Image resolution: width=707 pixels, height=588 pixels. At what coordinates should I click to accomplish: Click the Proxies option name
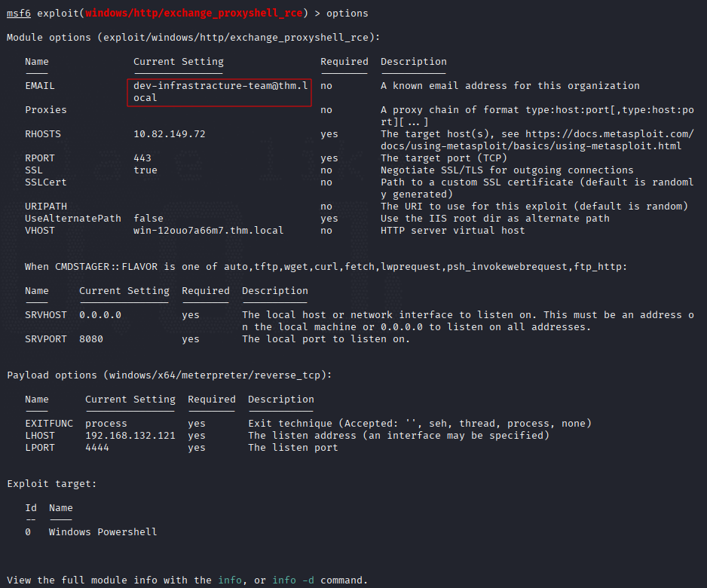click(45, 110)
